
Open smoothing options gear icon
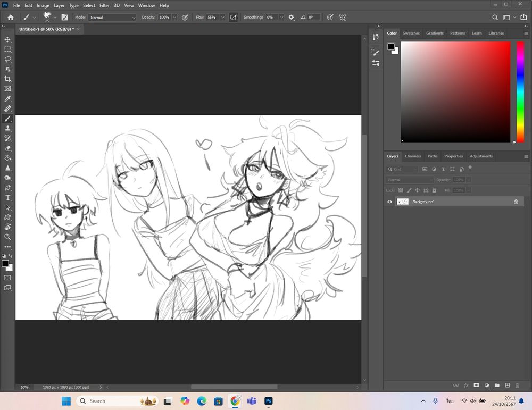tap(291, 18)
